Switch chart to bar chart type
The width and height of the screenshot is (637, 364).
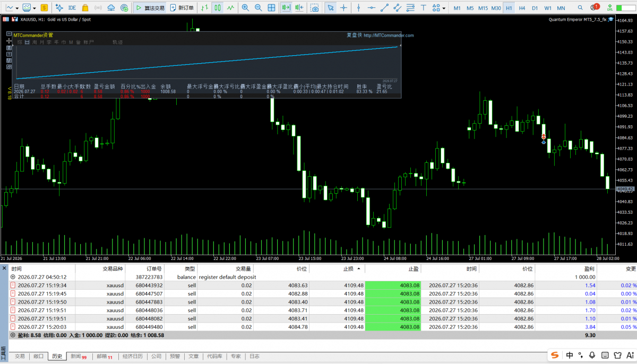[x=205, y=8]
